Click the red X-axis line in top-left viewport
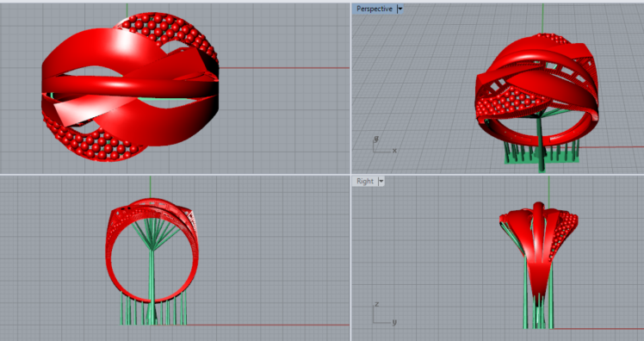The width and height of the screenshot is (644, 341). tap(283, 68)
